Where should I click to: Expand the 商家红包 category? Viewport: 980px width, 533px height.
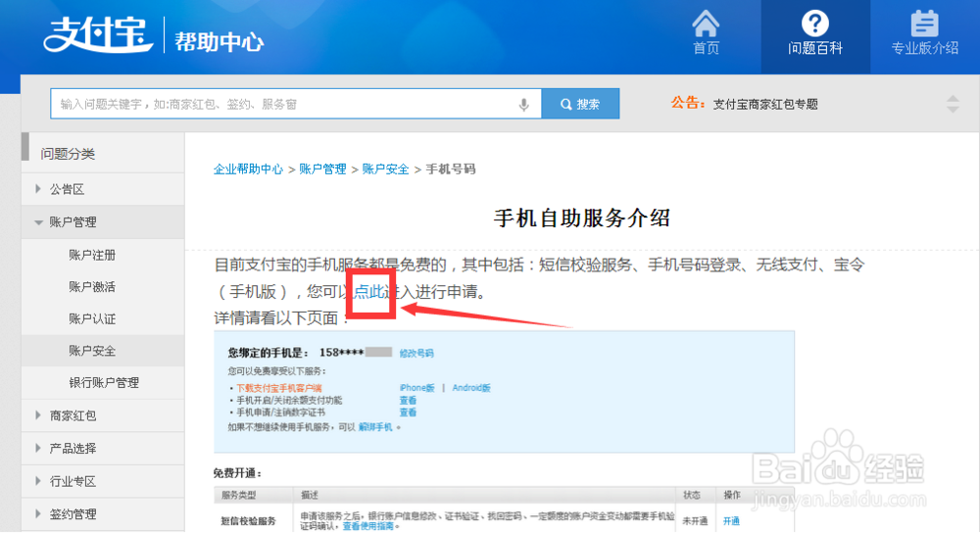[x=103, y=415]
